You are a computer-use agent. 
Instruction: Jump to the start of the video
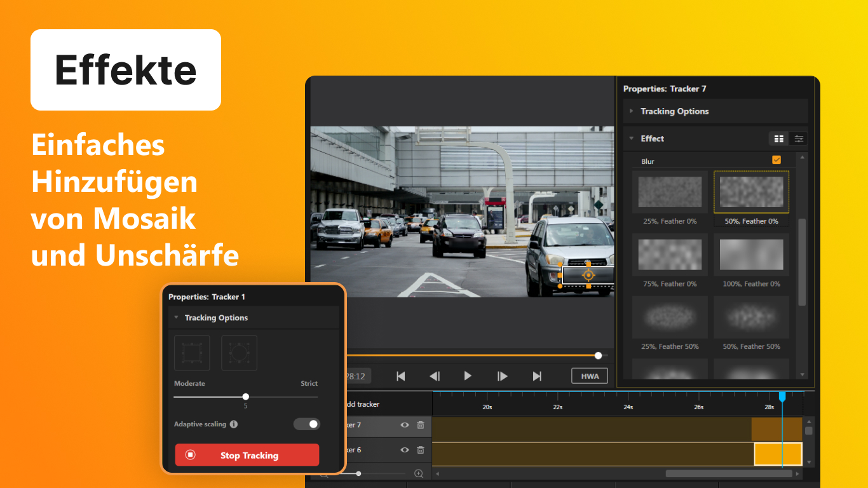tap(401, 376)
